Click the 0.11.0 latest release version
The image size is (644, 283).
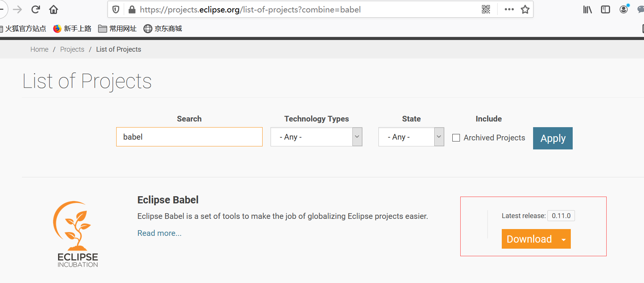(x=561, y=216)
